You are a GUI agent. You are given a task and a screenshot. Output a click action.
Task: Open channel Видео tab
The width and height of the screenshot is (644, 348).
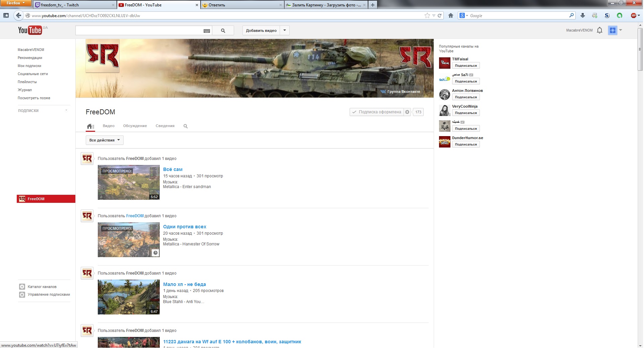click(109, 126)
